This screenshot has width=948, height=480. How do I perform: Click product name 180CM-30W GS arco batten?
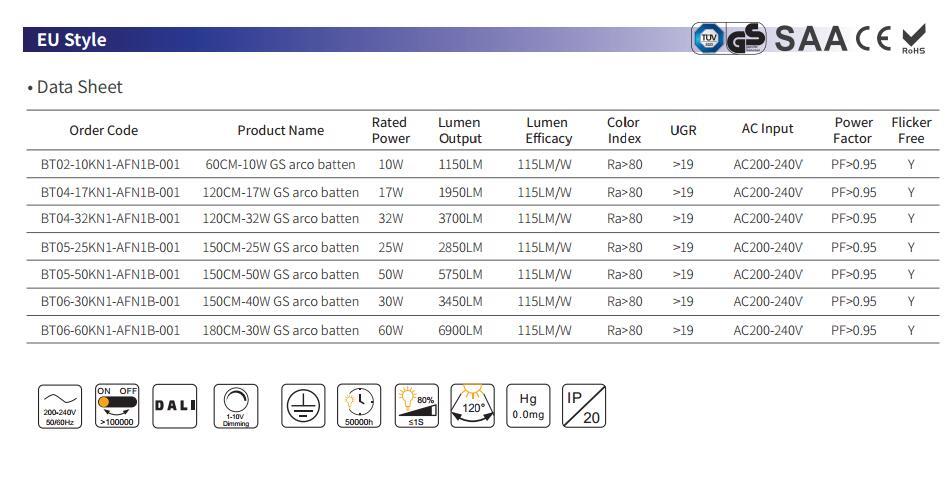pyautogui.click(x=280, y=330)
